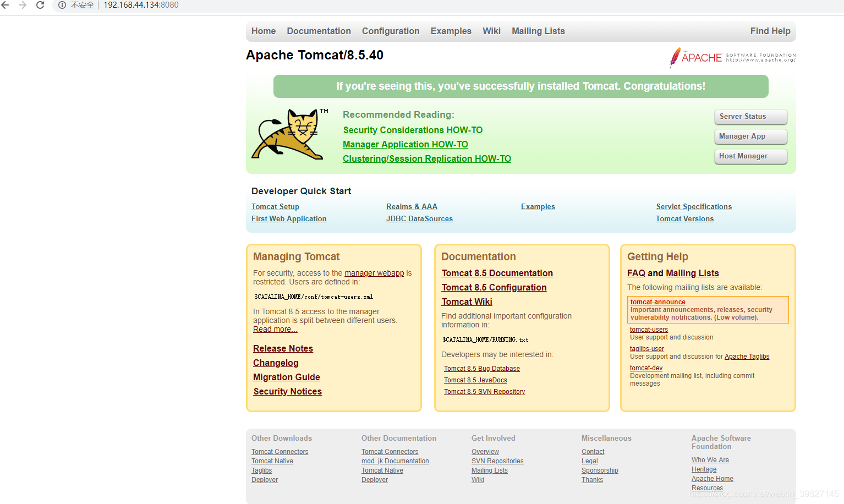Open the Thanks link
This screenshot has width=844, height=504.
(x=592, y=480)
